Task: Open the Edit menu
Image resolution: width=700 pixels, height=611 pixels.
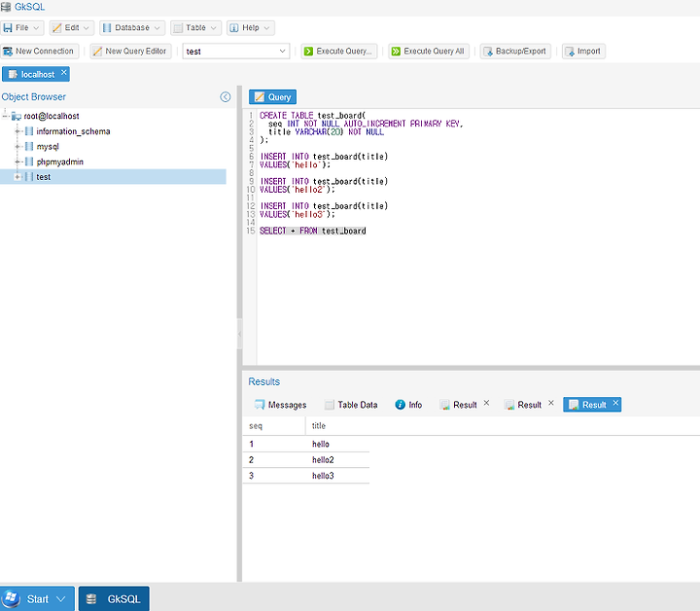Action: click(71, 27)
